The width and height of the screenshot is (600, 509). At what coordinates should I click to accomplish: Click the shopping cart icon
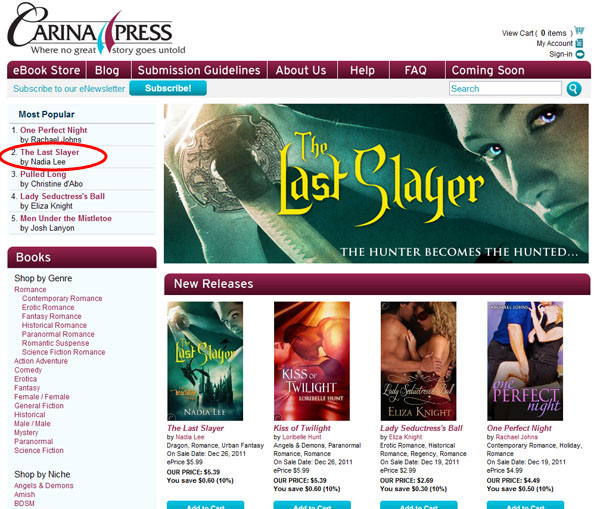[579, 31]
